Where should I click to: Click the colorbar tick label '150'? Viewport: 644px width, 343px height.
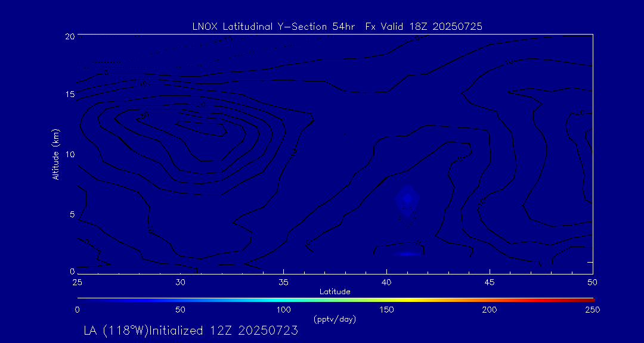tap(386, 310)
